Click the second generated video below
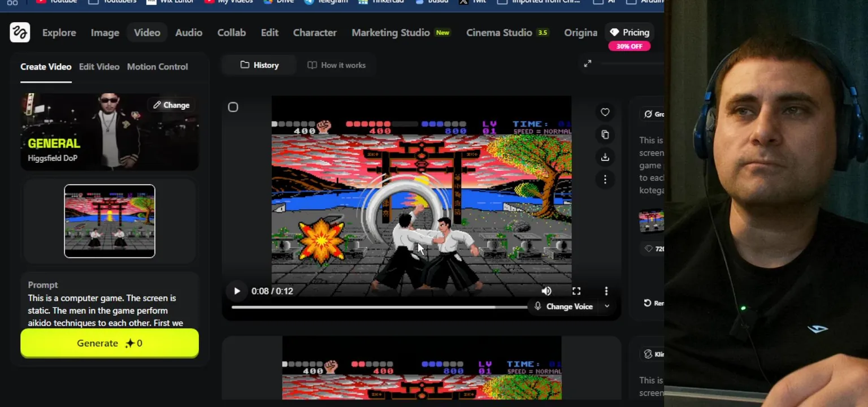 (422, 368)
